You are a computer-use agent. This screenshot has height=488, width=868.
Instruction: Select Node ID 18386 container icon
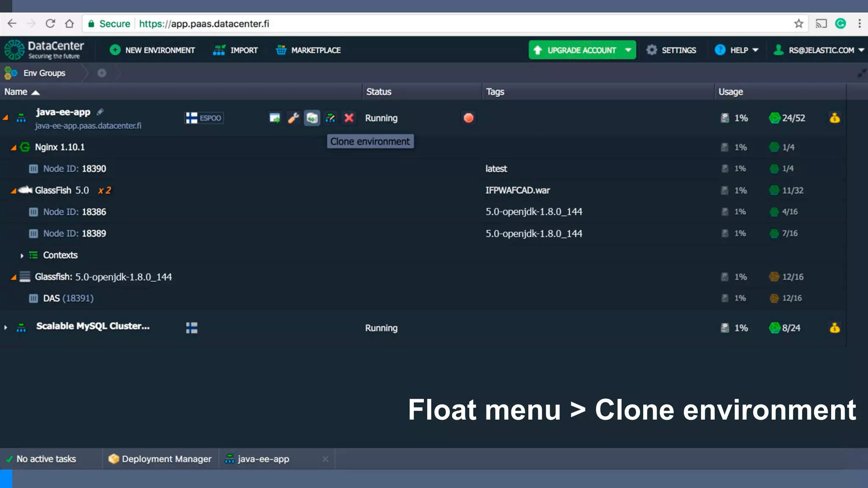33,212
